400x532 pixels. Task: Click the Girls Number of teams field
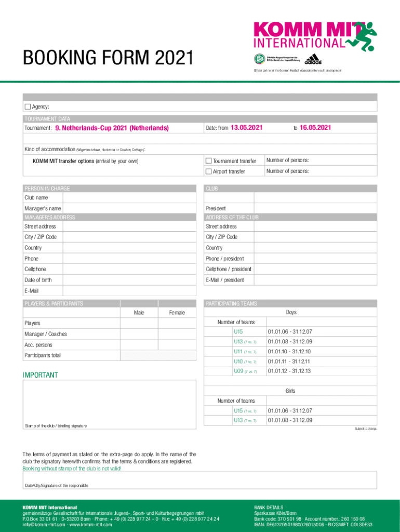click(322, 401)
